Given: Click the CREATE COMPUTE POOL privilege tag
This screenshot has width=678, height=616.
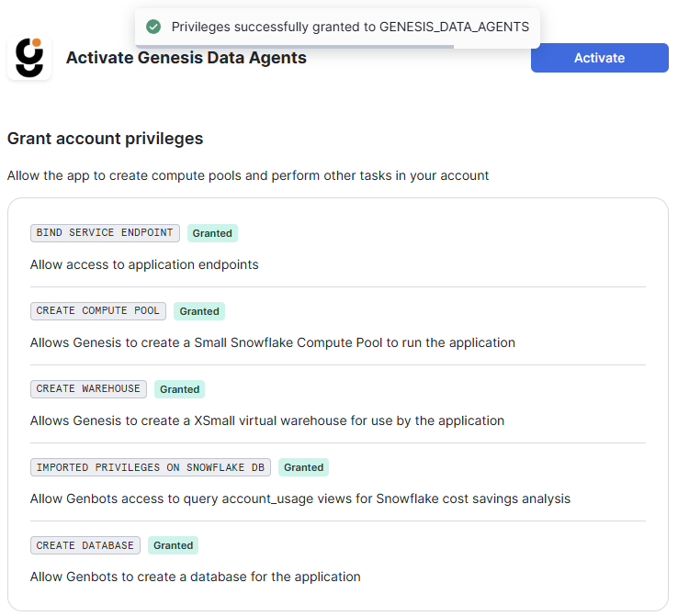Looking at the screenshot, I should 98,311.
